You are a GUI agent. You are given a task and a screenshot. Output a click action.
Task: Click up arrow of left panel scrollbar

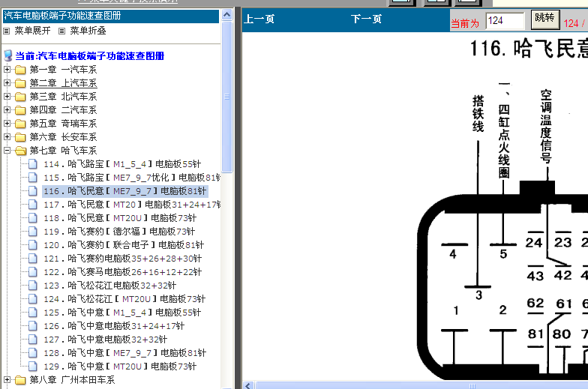(x=226, y=15)
